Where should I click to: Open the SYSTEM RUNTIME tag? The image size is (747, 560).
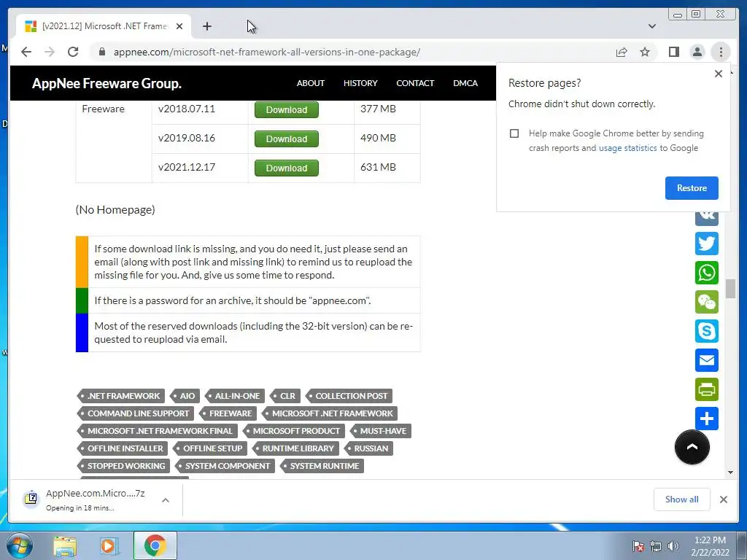click(322, 466)
